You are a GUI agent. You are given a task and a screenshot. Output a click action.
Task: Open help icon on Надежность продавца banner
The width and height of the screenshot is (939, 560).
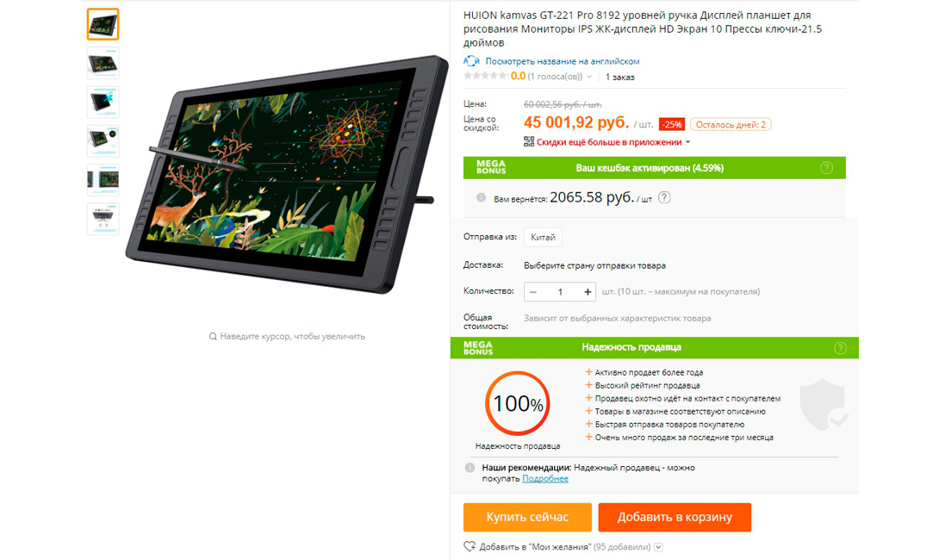coord(840,348)
